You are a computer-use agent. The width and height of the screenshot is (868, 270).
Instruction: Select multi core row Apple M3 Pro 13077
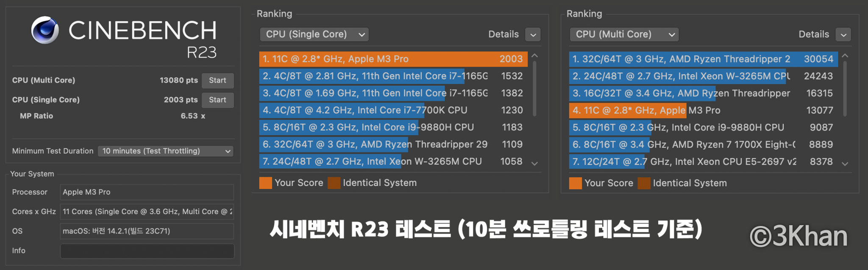point(704,110)
